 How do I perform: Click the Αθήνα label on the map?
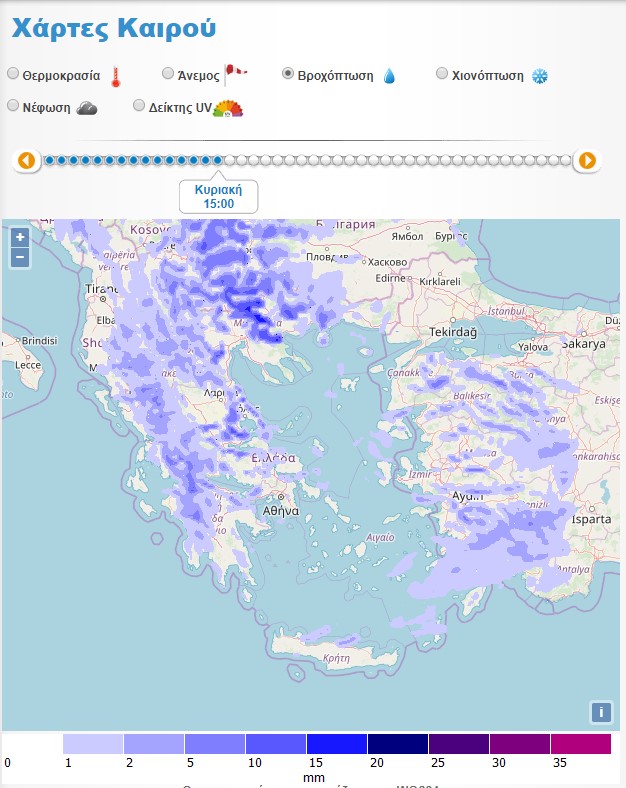(279, 509)
